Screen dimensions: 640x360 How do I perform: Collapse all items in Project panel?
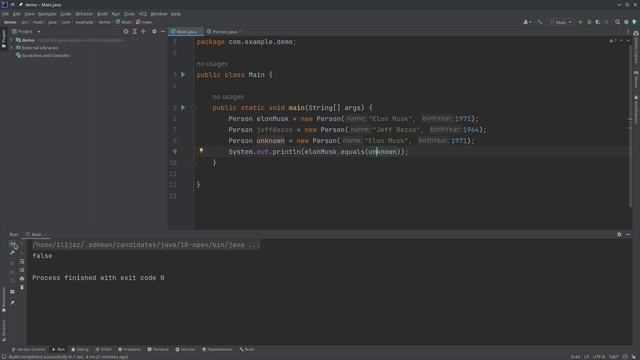click(x=143, y=31)
